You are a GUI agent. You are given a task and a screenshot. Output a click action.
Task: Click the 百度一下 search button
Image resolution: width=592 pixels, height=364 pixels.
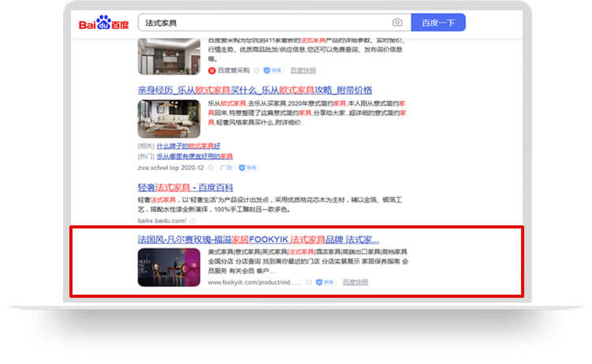click(x=438, y=23)
